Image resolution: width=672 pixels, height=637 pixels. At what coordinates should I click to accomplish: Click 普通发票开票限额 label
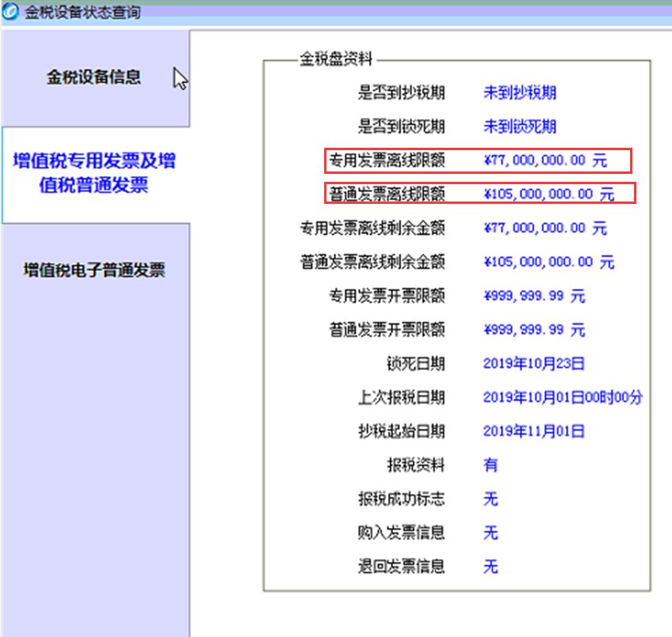[387, 330]
